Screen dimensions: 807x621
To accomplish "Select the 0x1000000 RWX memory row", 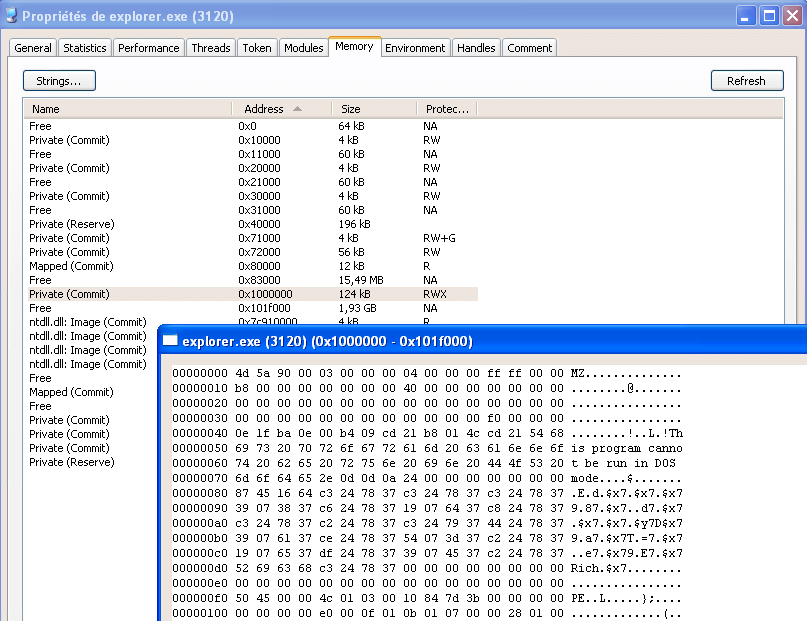I will (x=250, y=294).
